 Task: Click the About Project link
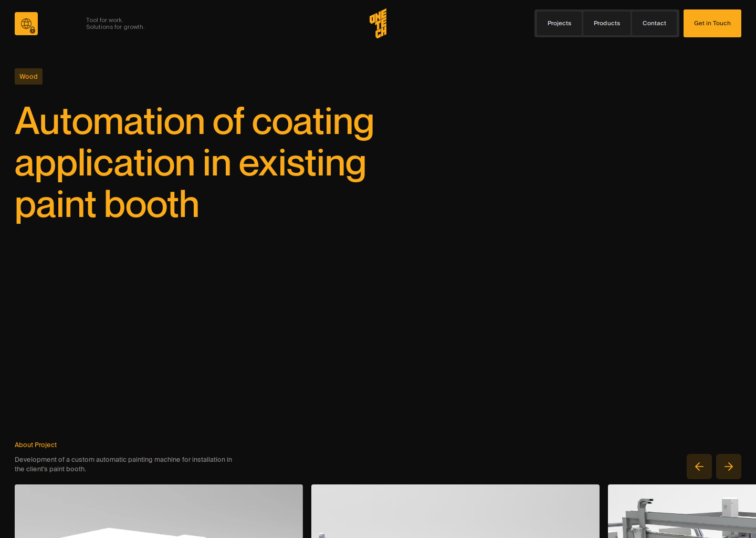pyautogui.click(x=35, y=444)
